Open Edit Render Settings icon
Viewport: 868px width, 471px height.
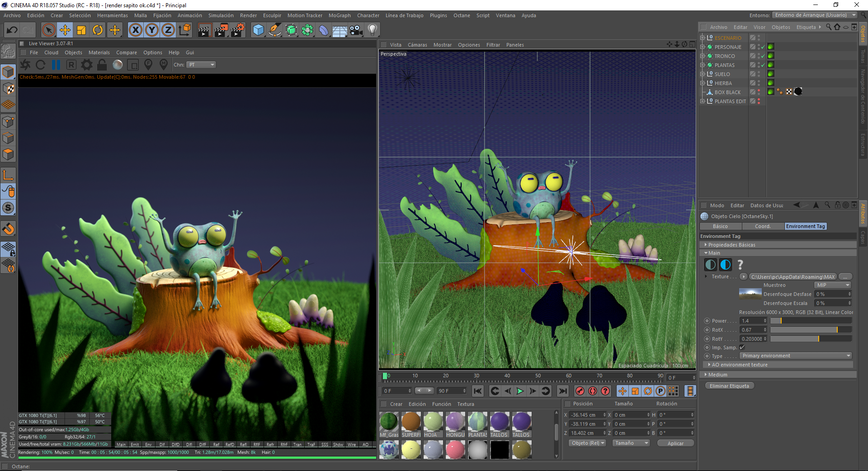click(x=238, y=30)
